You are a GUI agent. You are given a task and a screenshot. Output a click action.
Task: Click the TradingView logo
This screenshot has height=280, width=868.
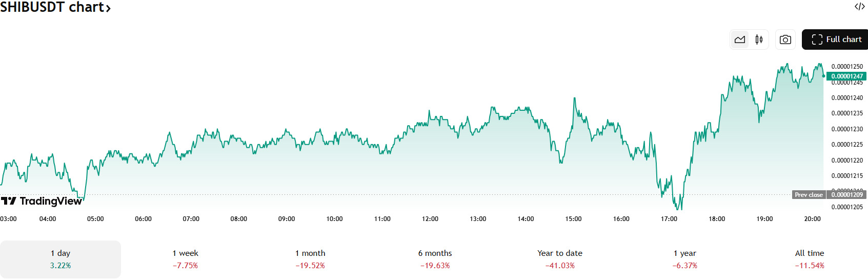(x=42, y=201)
